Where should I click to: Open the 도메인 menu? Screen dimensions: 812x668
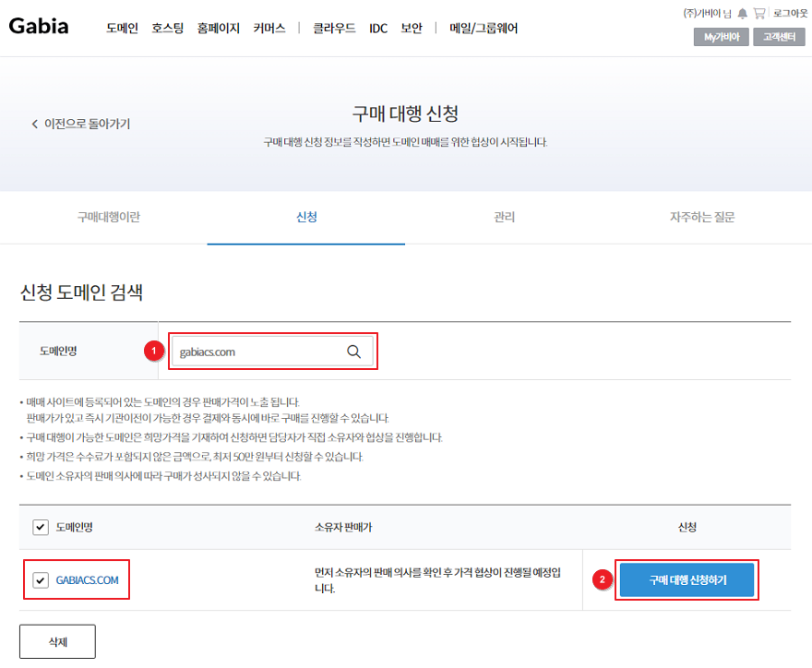[122, 29]
